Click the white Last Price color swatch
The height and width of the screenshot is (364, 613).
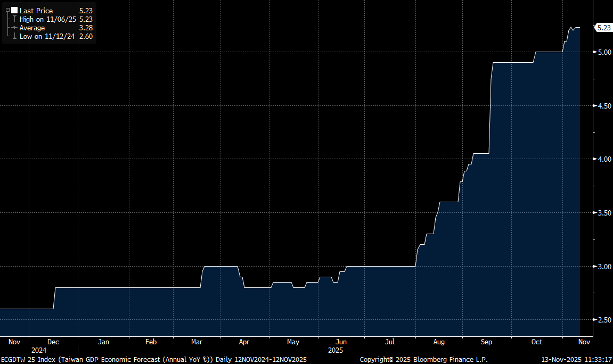pyautogui.click(x=14, y=10)
